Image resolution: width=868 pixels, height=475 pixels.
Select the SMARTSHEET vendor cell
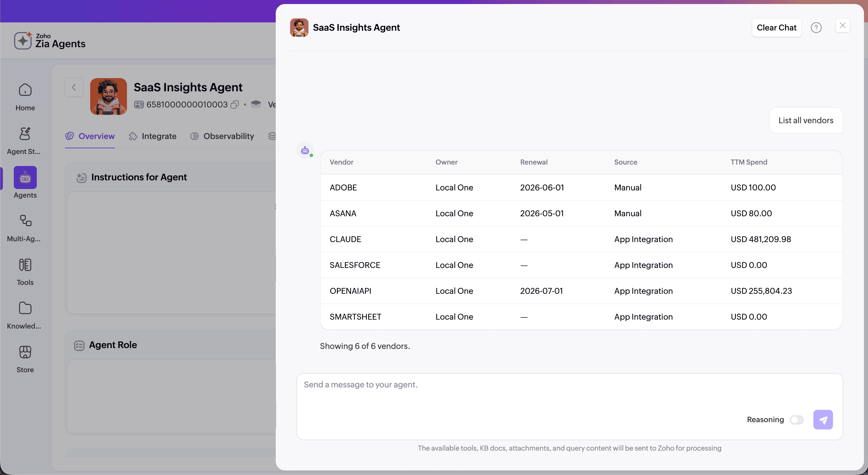355,317
